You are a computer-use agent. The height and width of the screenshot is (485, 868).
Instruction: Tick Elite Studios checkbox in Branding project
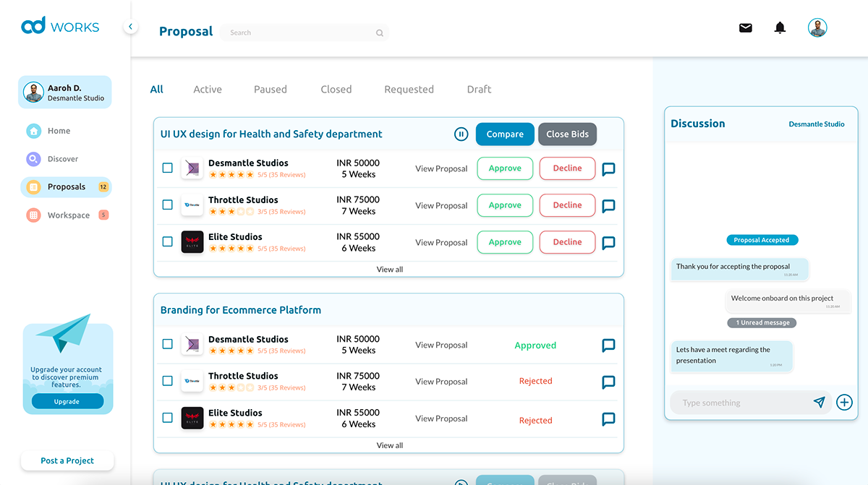click(x=167, y=418)
